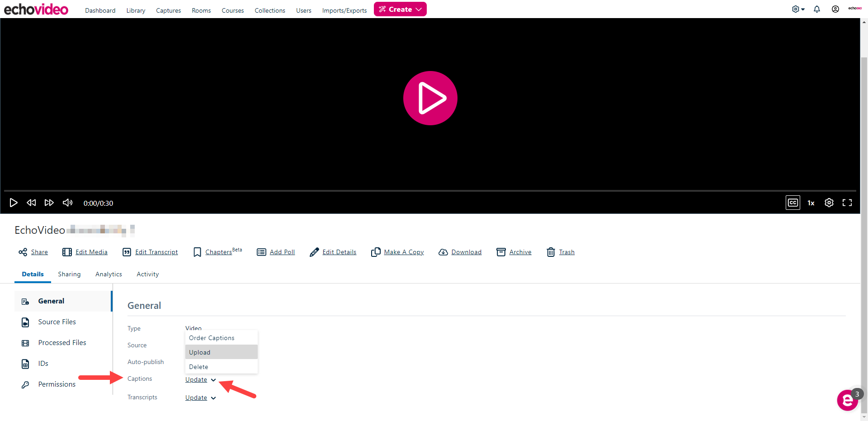Click the Chapters bookmark icon

(x=197, y=252)
